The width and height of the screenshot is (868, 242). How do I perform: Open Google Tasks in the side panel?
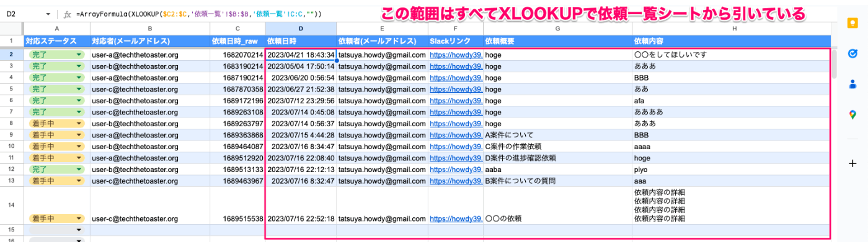pos(852,53)
